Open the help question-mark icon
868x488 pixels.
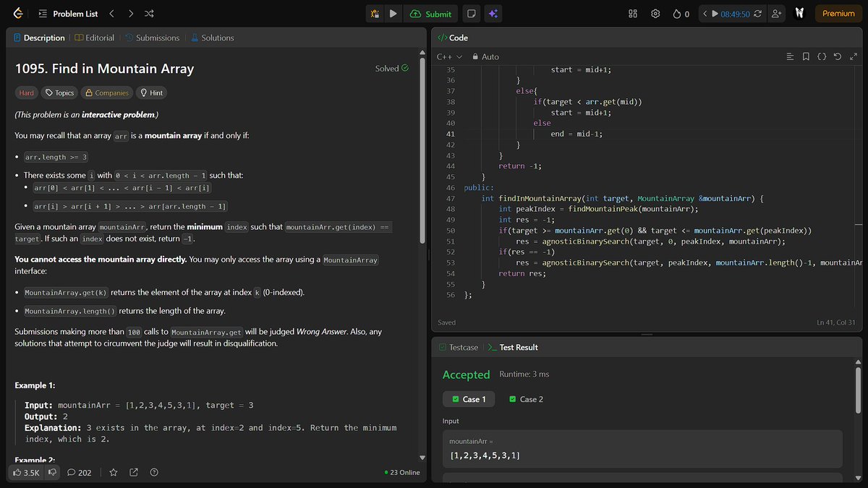pos(154,472)
